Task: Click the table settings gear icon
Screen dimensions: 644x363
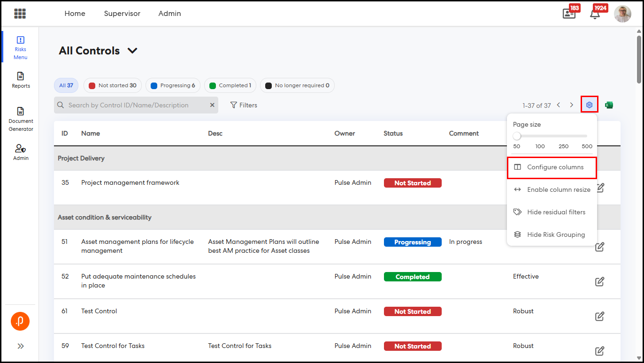Action: pos(589,105)
